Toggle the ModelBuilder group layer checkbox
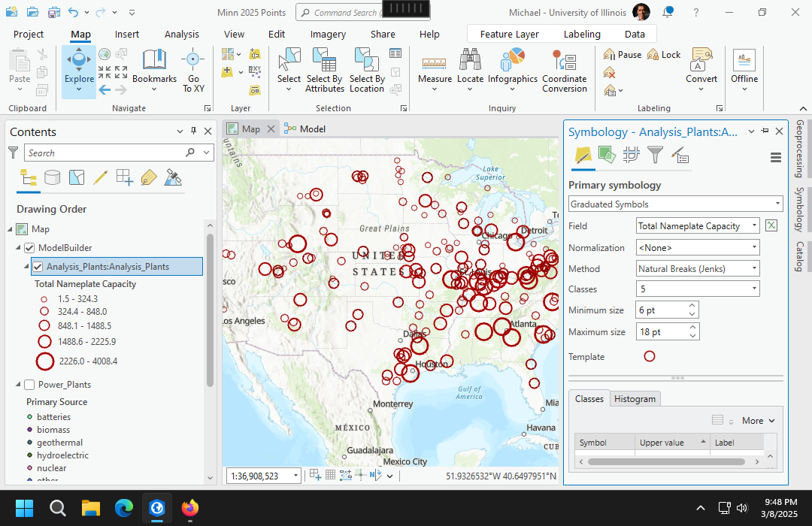 30,248
